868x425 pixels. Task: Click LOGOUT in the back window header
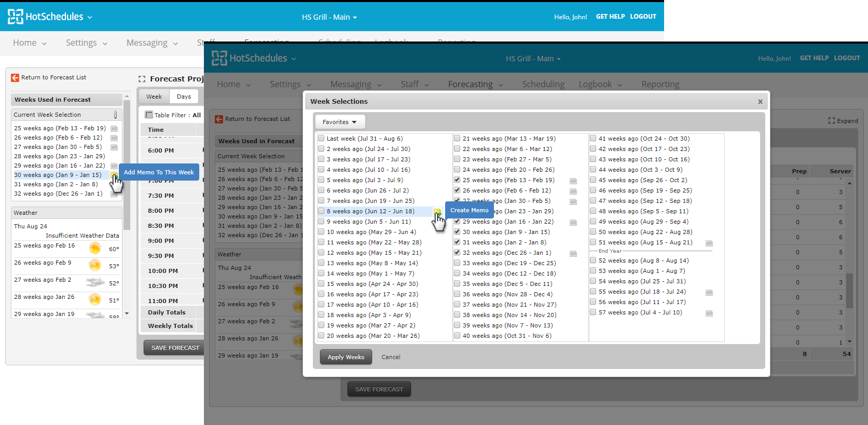(643, 17)
